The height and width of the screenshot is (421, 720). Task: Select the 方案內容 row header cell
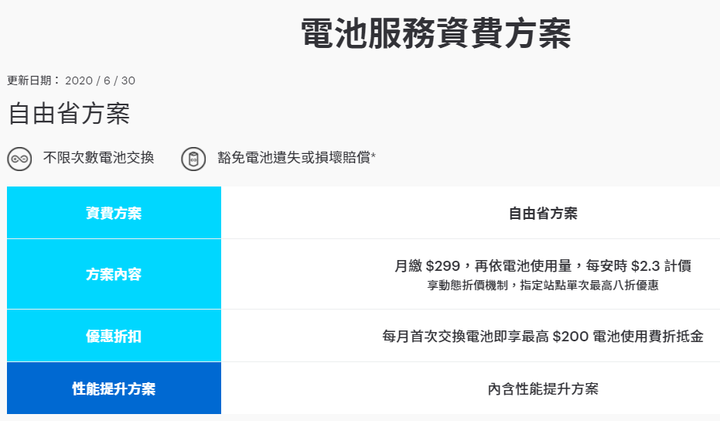(114, 274)
